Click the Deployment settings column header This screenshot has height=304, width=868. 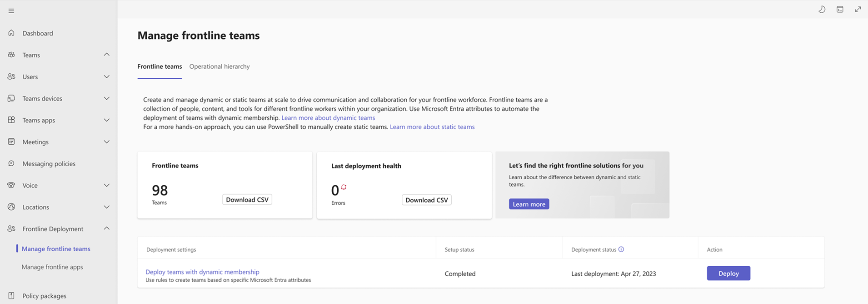[x=171, y=250]
